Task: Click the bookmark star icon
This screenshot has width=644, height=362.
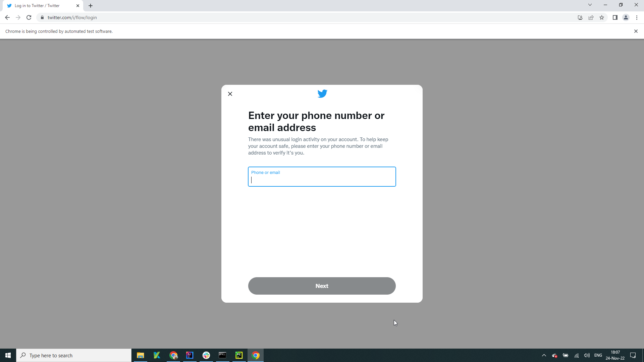Action: coord(602,18)
